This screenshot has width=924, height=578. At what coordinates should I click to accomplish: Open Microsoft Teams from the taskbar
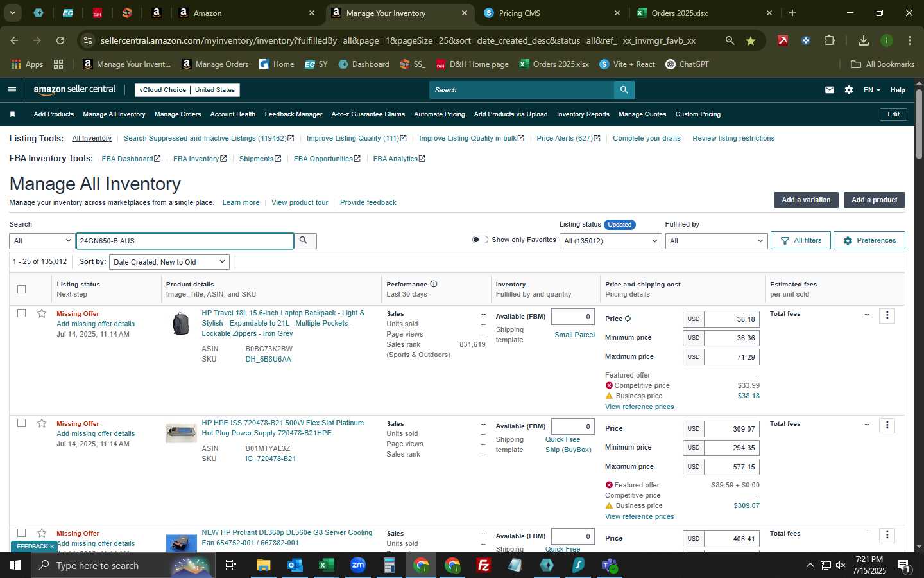click(x=610, y=565)
